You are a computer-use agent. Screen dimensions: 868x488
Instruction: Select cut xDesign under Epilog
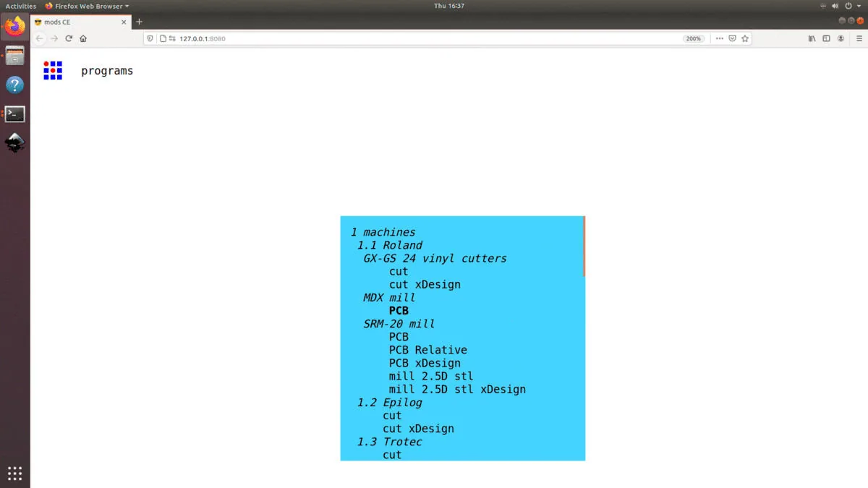[x=418, y=429]
